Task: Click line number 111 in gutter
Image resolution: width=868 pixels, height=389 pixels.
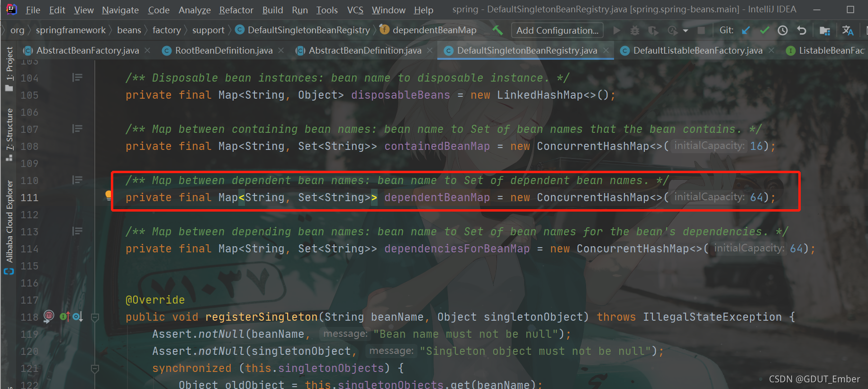Action: 29,197
